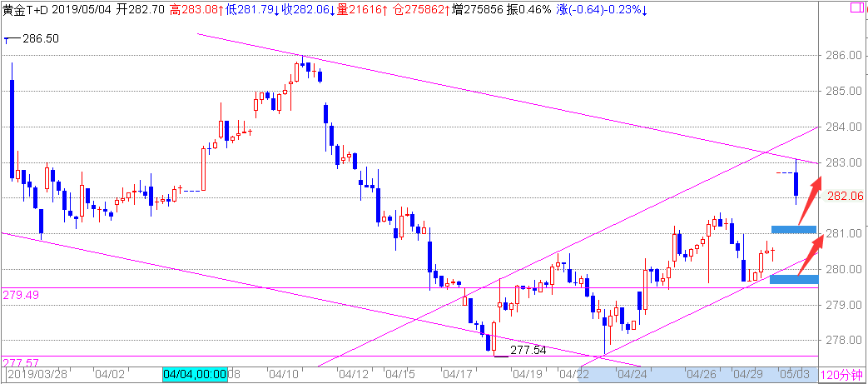
Task: Click the 277.57 horizontal line label
Action: (21, 363)
